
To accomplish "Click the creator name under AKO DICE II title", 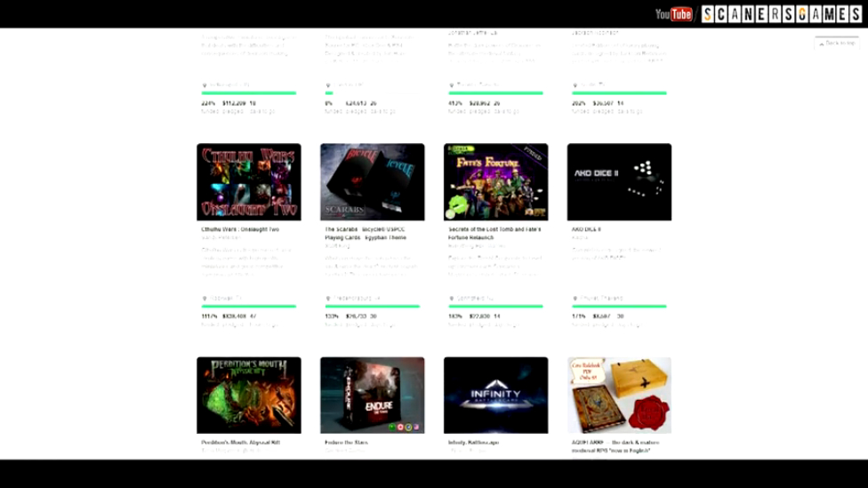I will point(580,237).
